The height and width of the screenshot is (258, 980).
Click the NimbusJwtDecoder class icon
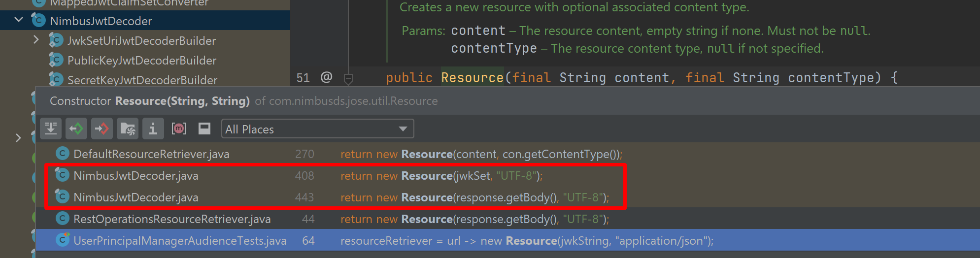coord(38,20)
